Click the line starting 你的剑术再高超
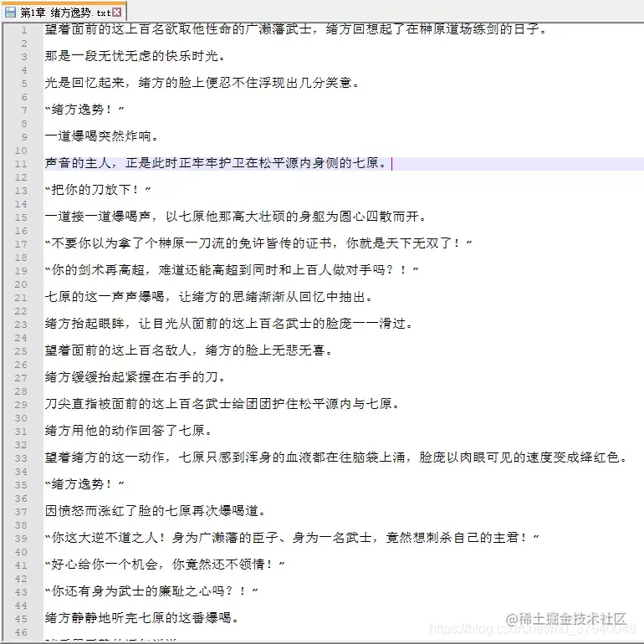 232,270
